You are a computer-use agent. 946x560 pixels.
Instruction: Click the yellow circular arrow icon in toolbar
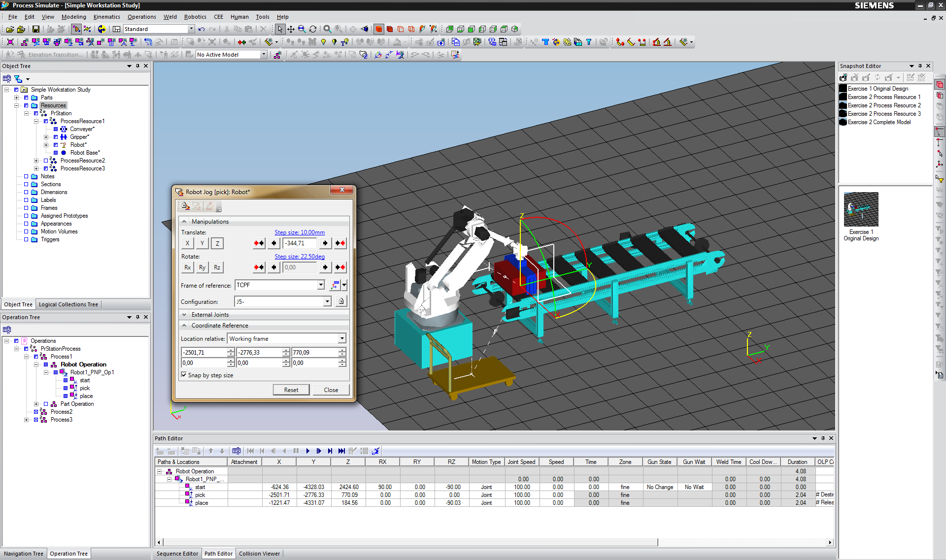101,29
